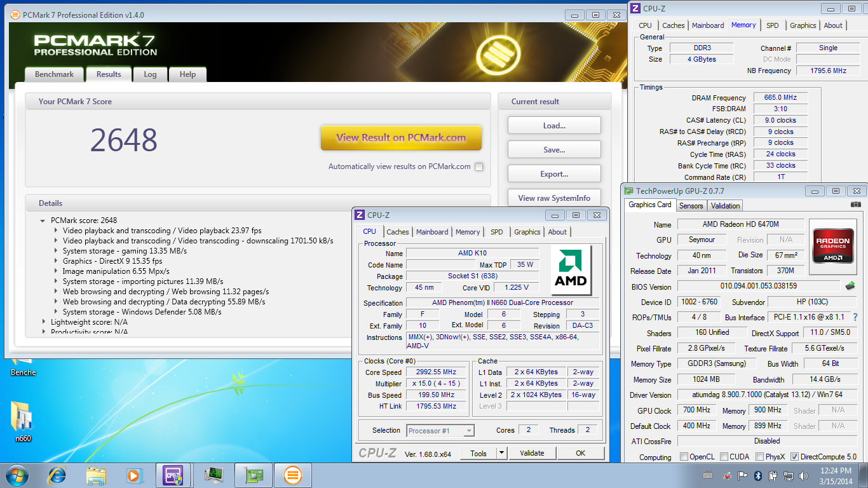Open the Tools dropdown arrow in CPU-Z
868x488 pixels.
tap(501, 453)
